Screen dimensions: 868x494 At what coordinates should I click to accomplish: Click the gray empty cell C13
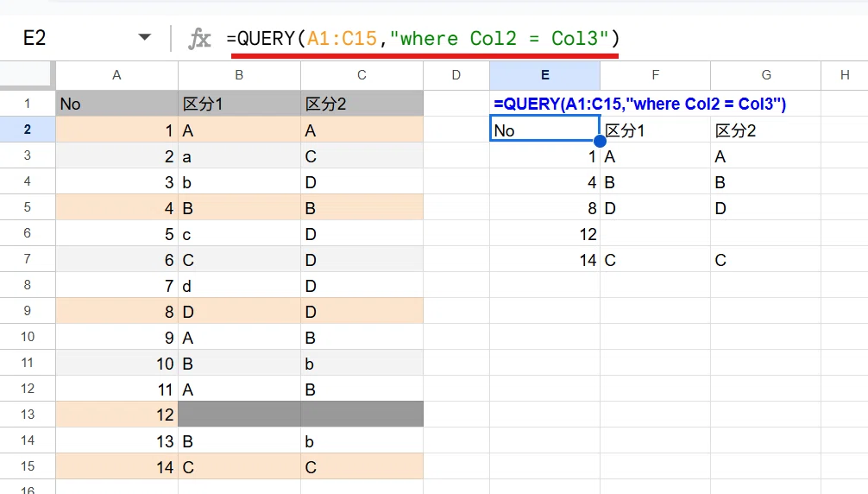coord(362,415)
